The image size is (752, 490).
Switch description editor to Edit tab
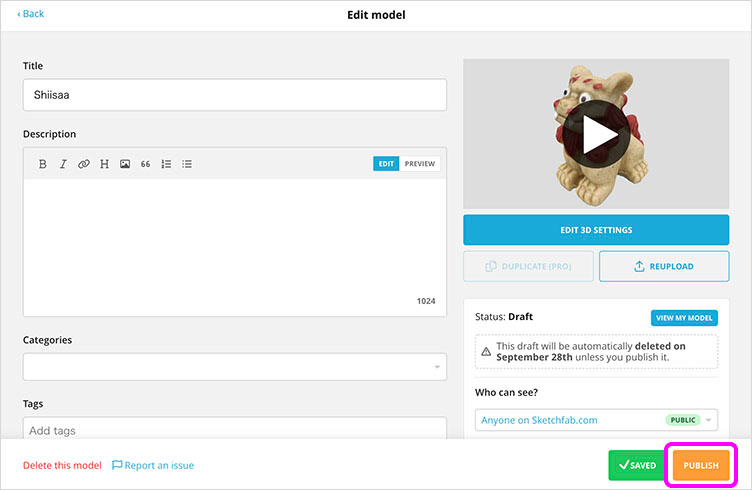pyautogui.click(x=386, y=164)
